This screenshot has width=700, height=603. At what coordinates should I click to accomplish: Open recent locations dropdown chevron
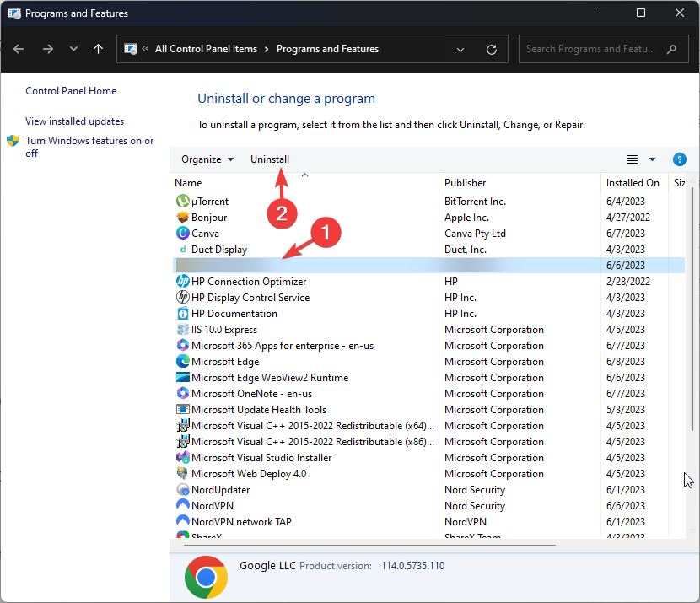73,49
